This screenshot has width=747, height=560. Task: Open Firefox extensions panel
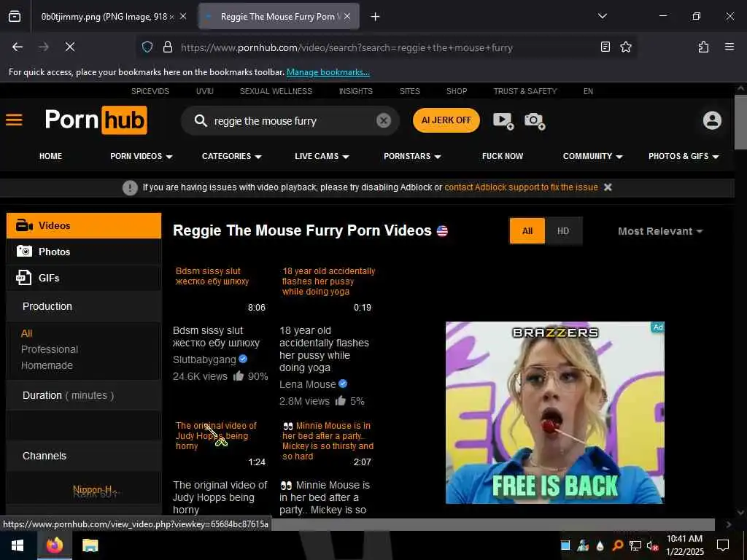point(703,47)
